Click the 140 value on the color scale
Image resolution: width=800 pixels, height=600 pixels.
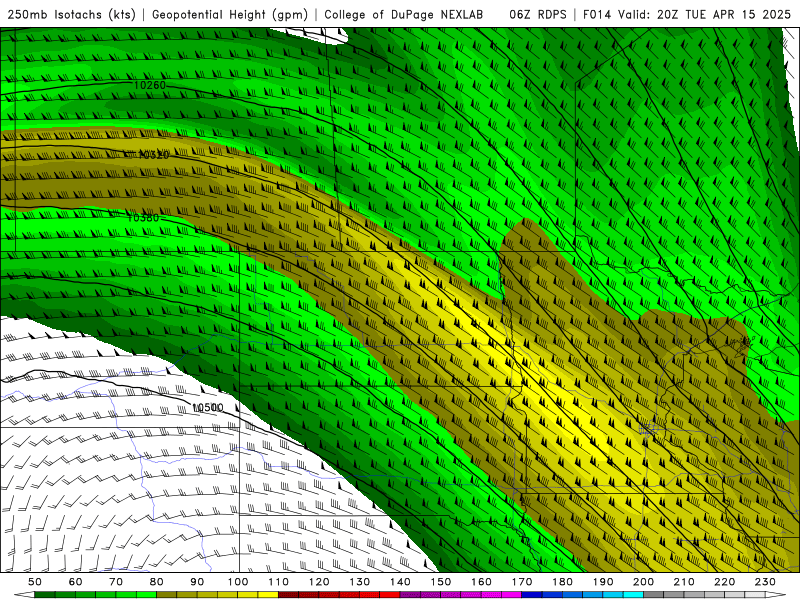(400, 582)
